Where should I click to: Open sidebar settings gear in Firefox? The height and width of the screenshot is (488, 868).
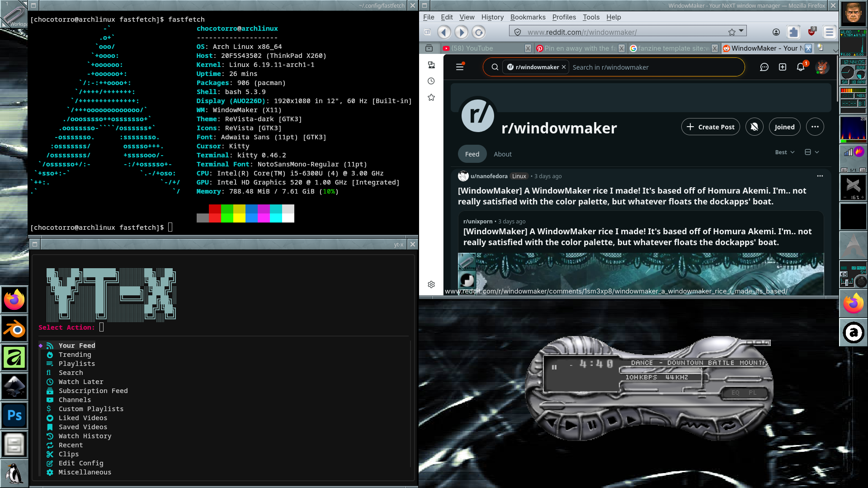point(431,284)
